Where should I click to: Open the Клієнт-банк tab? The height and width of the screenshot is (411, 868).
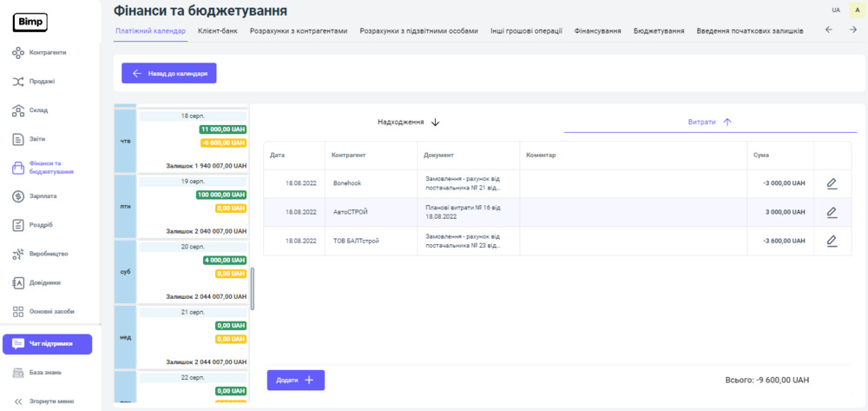coord(217,30)
